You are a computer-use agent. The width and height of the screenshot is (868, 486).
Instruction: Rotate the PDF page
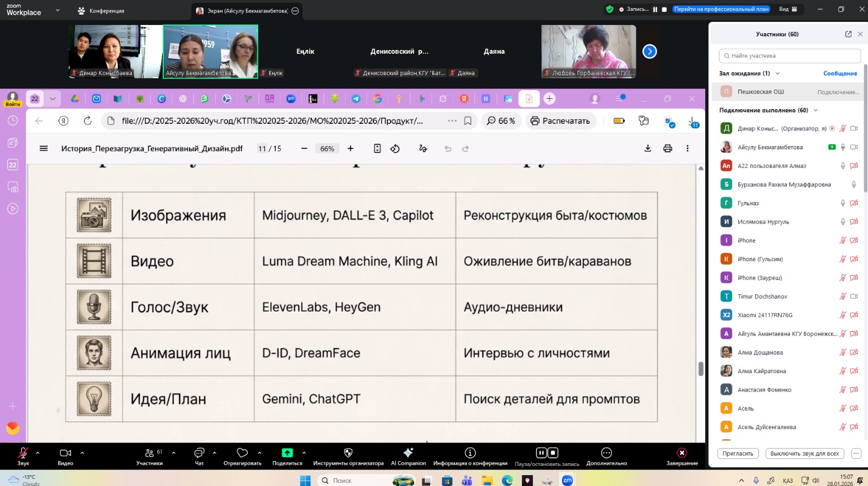tap(395, 148)
